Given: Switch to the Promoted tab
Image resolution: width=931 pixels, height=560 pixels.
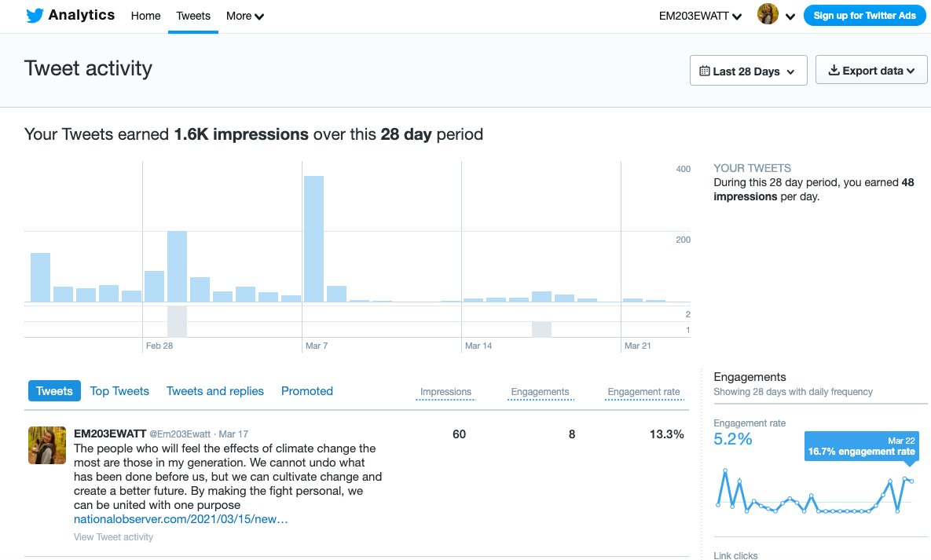Looking at the screenshot, I should click(x=307, y=391).
